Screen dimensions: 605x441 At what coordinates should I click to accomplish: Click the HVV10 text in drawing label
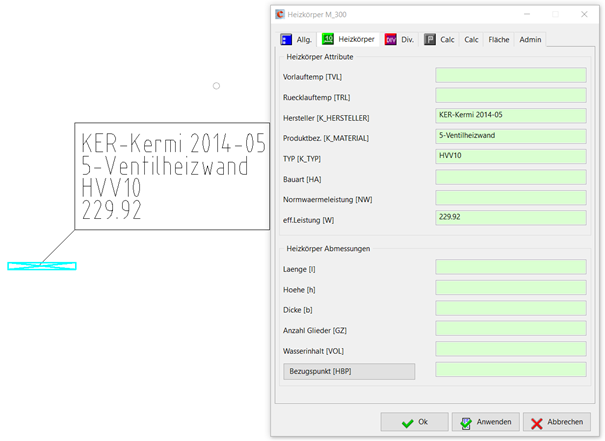point(111,188)
